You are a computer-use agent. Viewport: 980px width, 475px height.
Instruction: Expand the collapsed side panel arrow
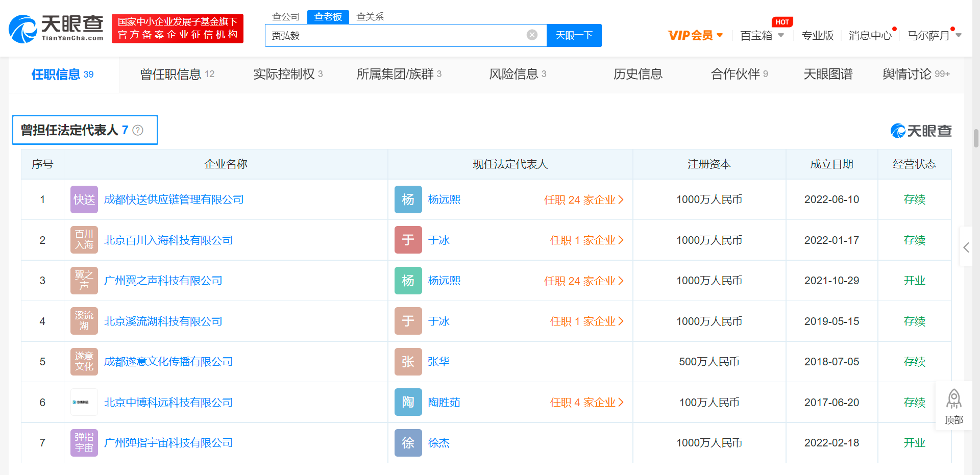coord(966,247)
